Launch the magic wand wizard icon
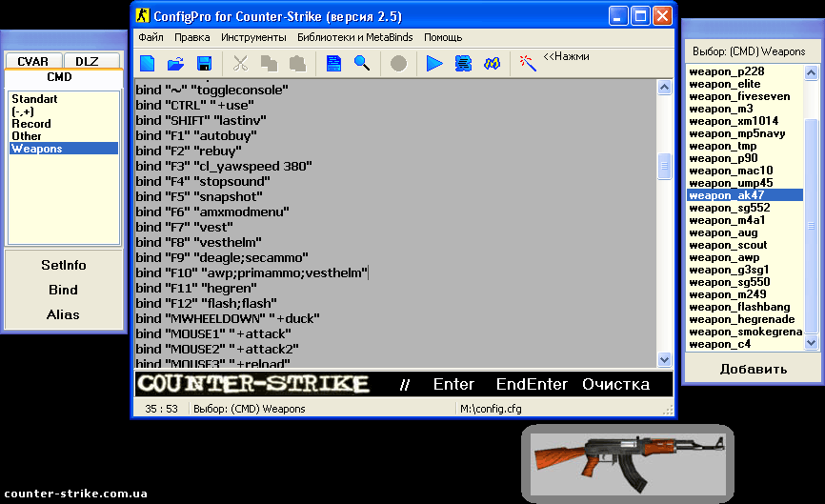This screenshot has width=825, height=504. coord(527,64)
